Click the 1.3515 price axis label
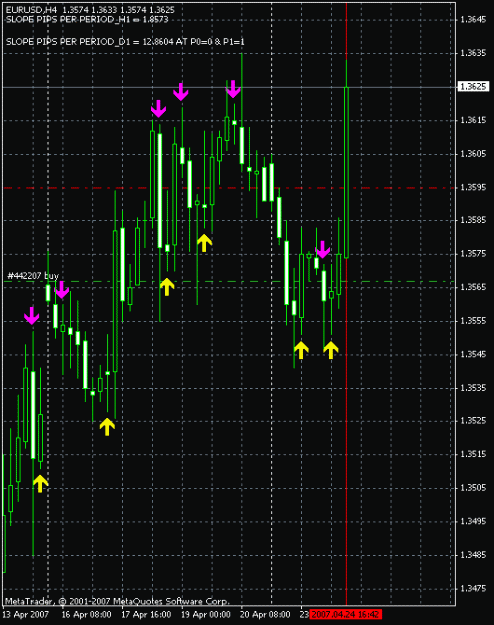The image size is (494, 625). click(x=473, y=454)
